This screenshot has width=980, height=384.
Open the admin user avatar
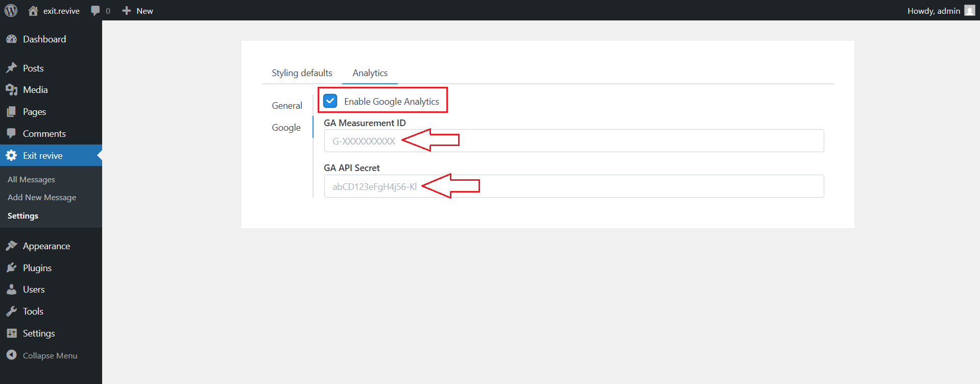(969, 11)
